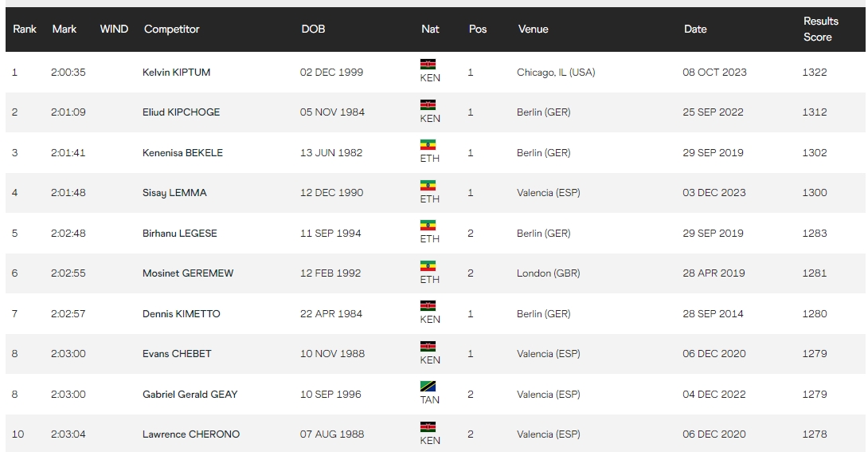This screenshot has height=452, width=868.
Task: Open Kelvin KIPTUM athlete profile
Action: (176, 73)
